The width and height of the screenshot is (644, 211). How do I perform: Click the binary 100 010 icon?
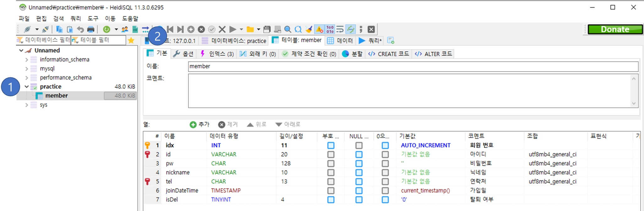click(330, 29)
